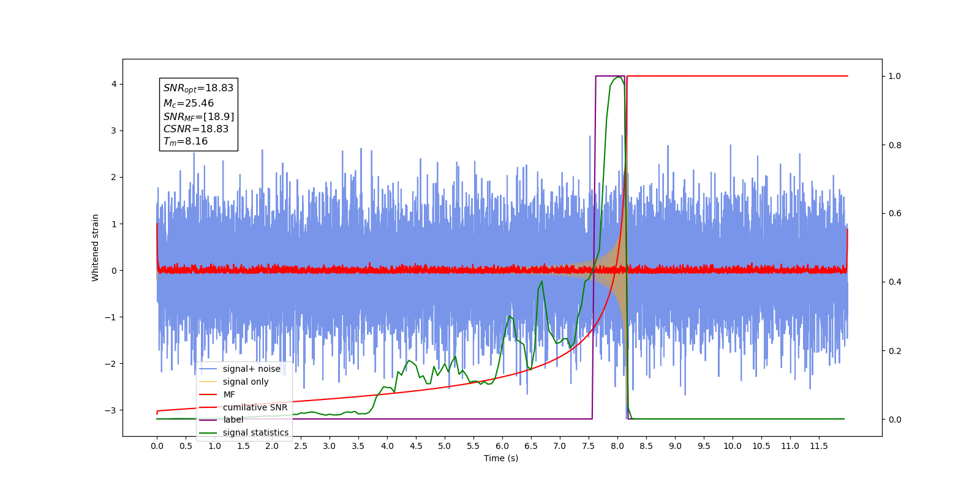Image resolution: width=980 pixels, height=490 pixels.
Task: Click the 'cumilative SNR' legend entry
Action: point(243,407)
